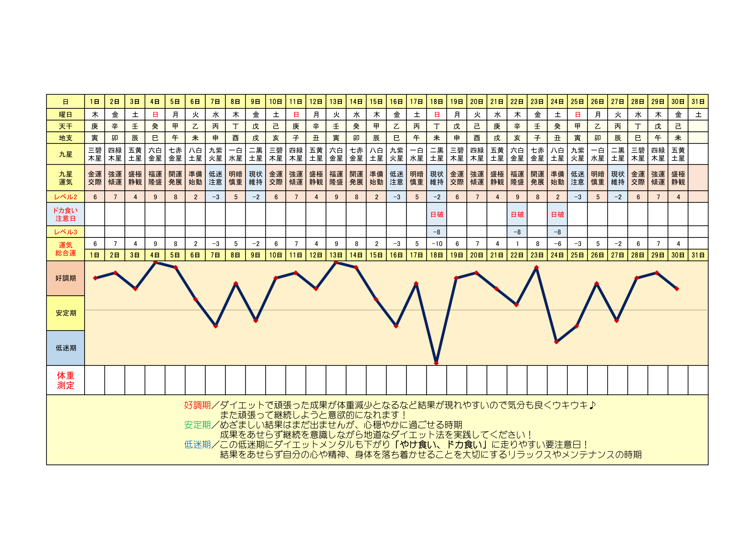This screenshot has height=535, width=756.
Task: Click the ドカ食い注意日 row header
Action: (x=66, y=214)
